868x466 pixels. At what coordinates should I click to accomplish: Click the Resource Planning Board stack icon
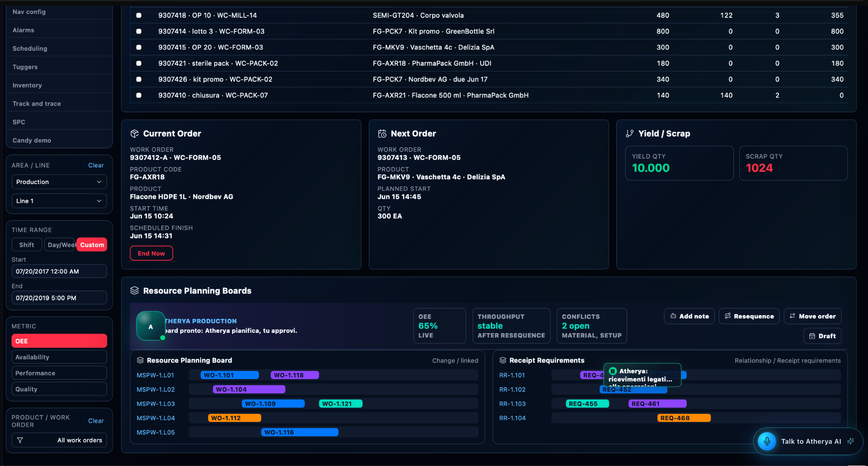(140, 360)
